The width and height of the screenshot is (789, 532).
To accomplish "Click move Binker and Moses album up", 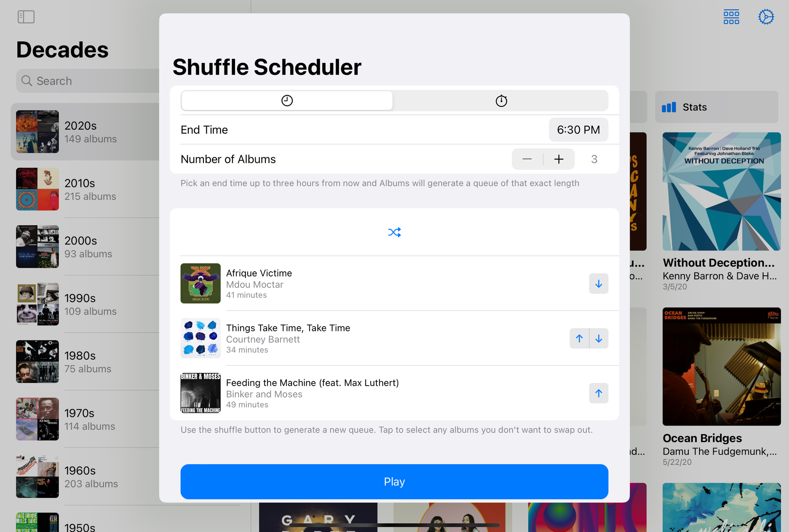I will [598, 393].
